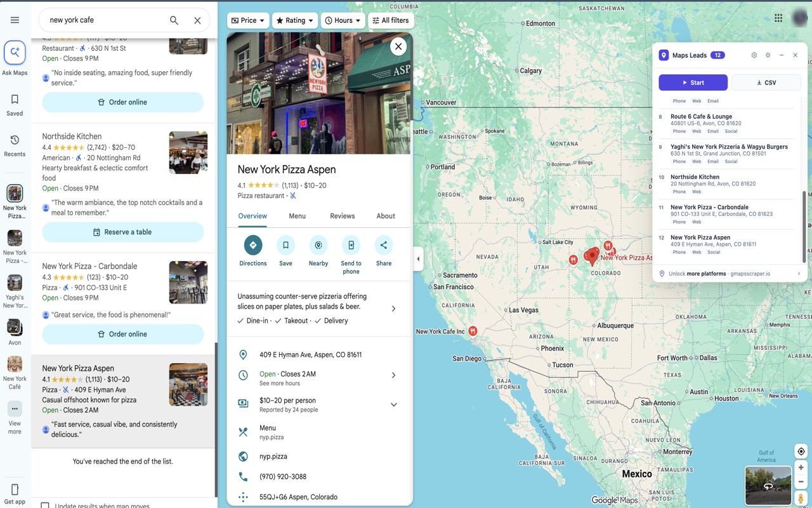
Task: Open Maps Leads settings gear
Action: [x=754, y=55]
